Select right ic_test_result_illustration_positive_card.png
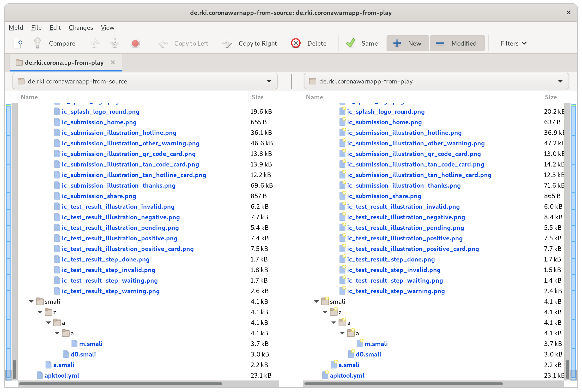 [413, 249]
